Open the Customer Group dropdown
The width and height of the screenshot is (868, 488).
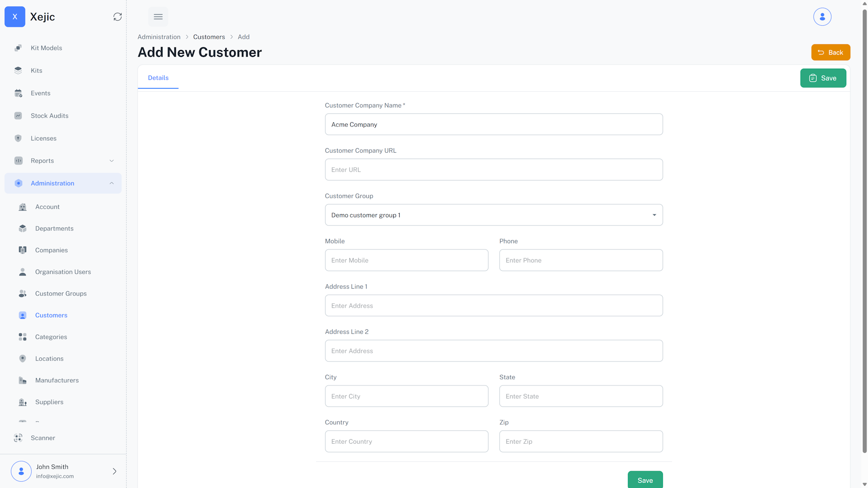tap(493, 215)
